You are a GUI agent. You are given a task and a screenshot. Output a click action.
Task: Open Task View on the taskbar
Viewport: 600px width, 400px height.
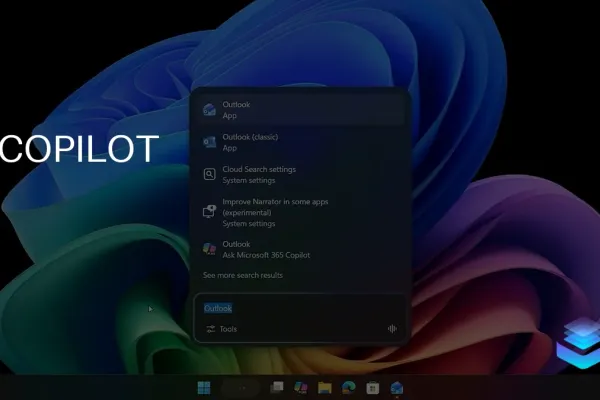(x=277, y=388)
